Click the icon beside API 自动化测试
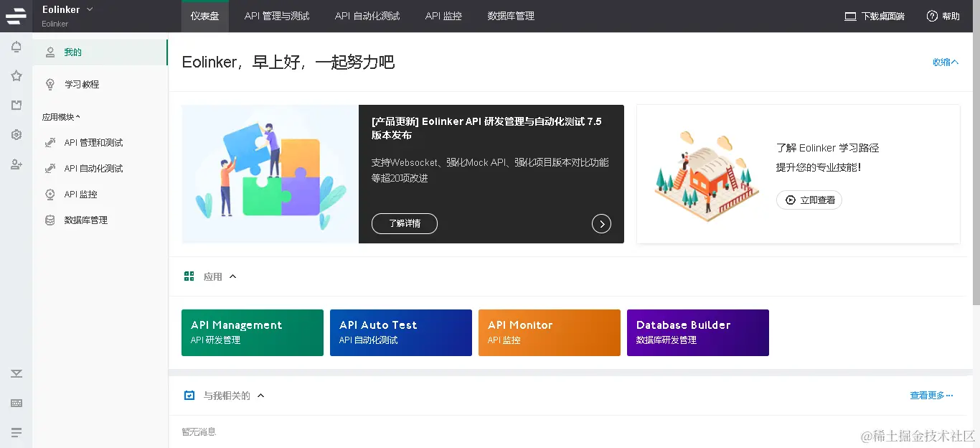 [50, 168]
